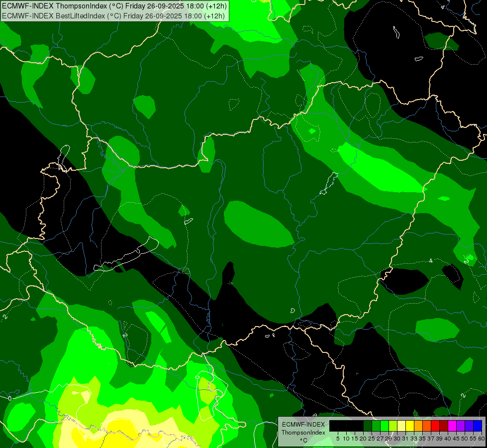Click the medium green 25–27 legend swatch
The height and width of the screenshot is (448, 487).
point(376,426)
